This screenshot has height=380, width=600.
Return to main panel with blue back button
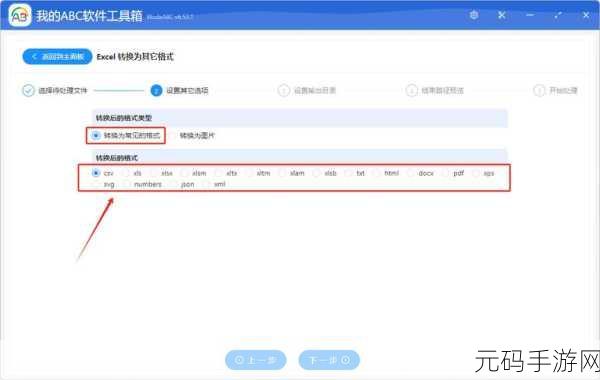coord(57,57)
